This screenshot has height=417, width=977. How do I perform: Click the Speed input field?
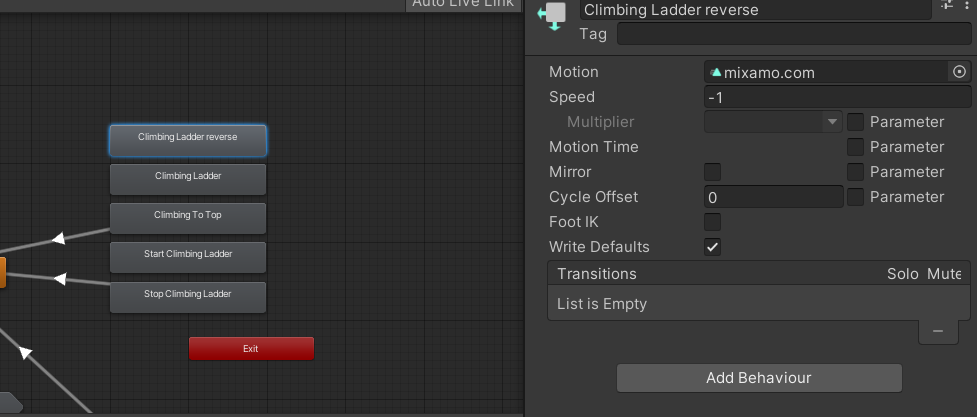coord(837,97)
